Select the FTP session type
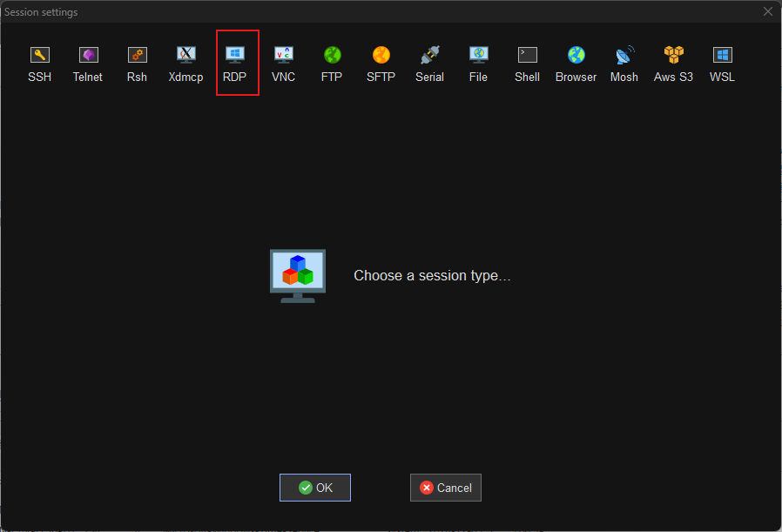 click(332, 61)
